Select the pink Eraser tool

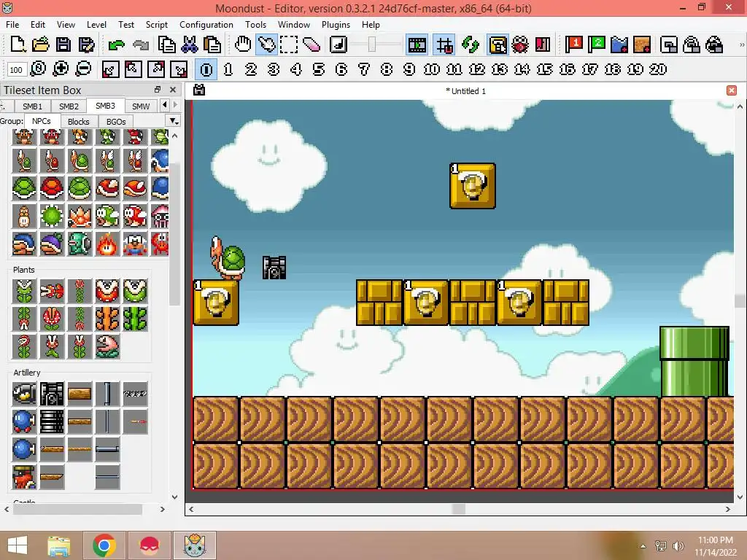pos(311,44)
